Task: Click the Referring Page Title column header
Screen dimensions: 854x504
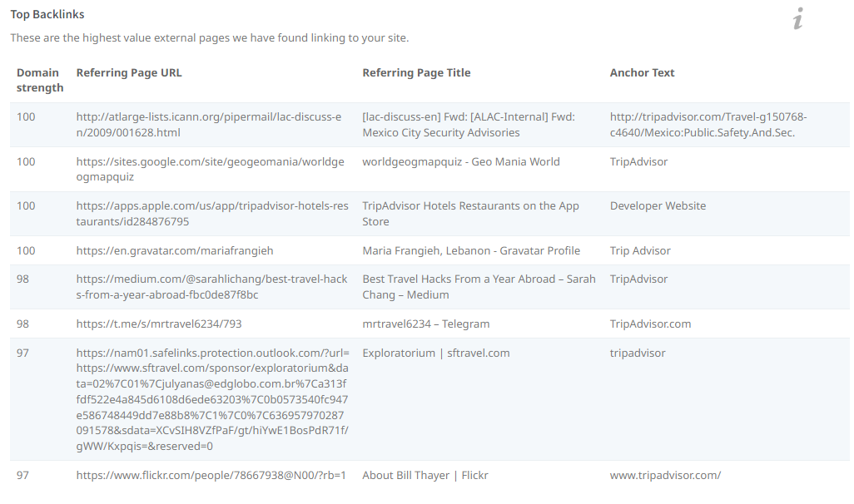Action: pyautogui.click(x=416, y=73)
